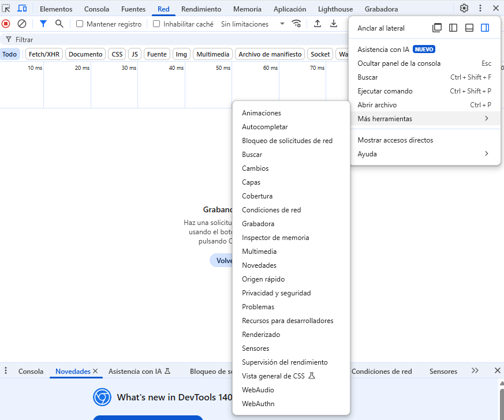This screenshot has width=504, height=420.
Task: Clear the network log
Action: (x=22, y=24)
